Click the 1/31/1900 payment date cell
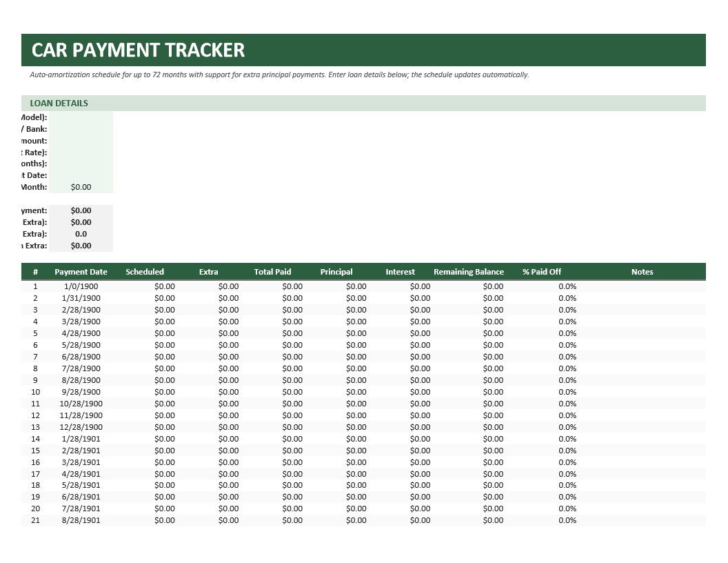 [x=81, y=298]
